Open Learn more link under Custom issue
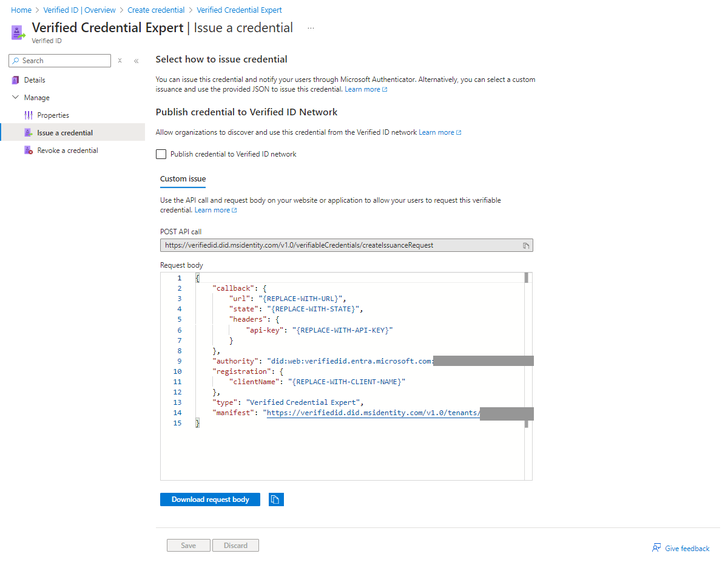 click(x=215, y=210)
